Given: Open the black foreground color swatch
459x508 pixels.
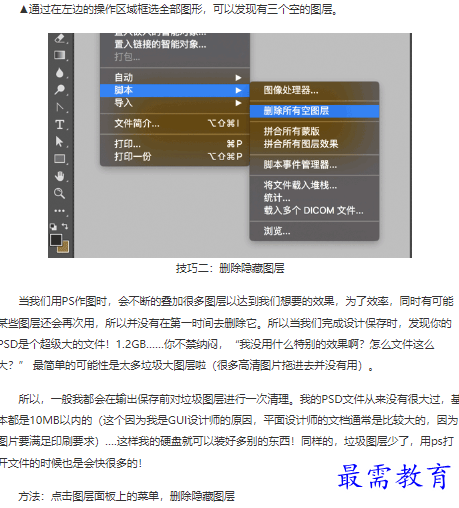Looking at the screenshot, I should 56,240.
